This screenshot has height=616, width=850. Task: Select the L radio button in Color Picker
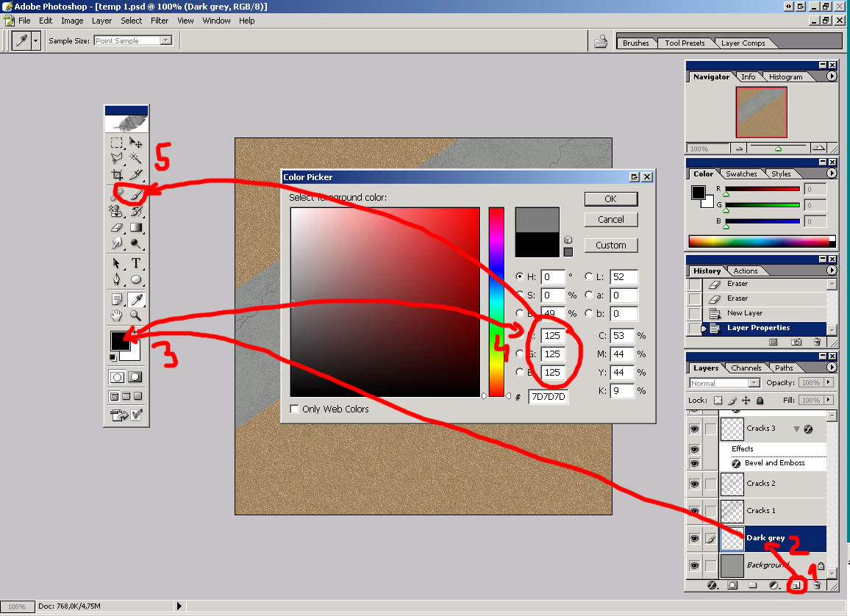click(589, 277)
